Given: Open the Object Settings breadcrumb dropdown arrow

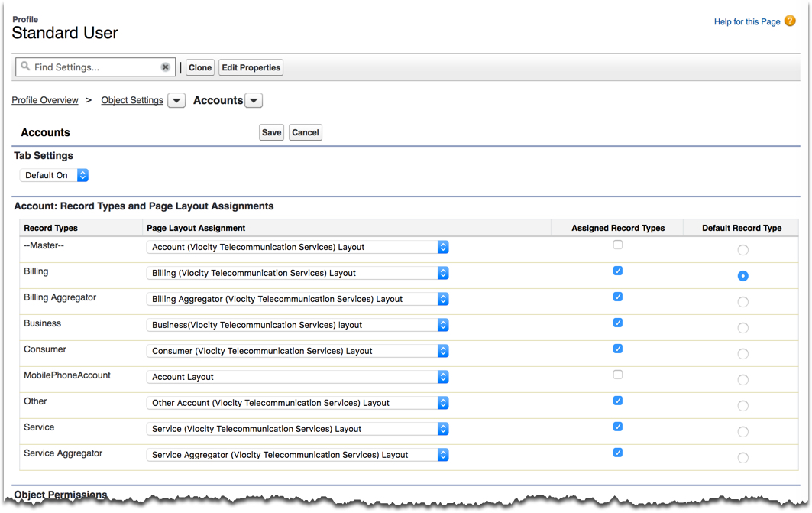Looking at the screenshot, I should 176,100.
